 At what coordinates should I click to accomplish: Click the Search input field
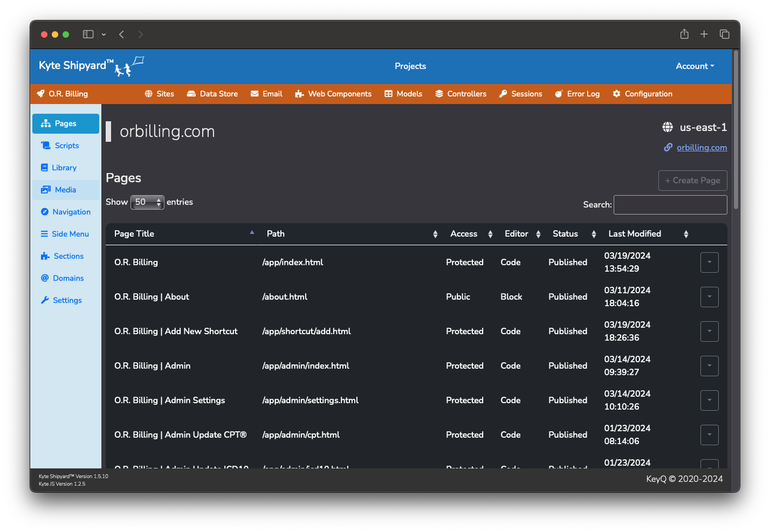click(670, 205)
